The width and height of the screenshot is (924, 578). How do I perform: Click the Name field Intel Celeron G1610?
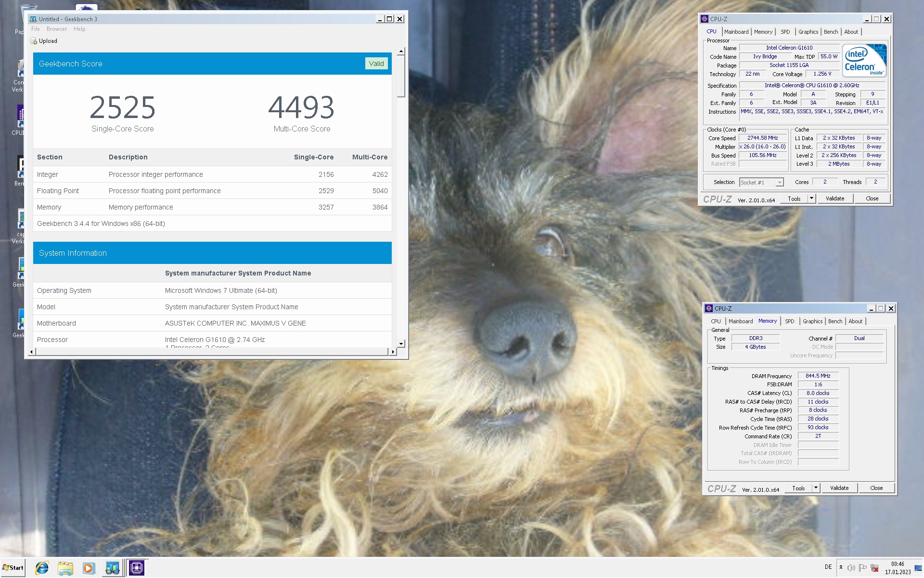789,48
